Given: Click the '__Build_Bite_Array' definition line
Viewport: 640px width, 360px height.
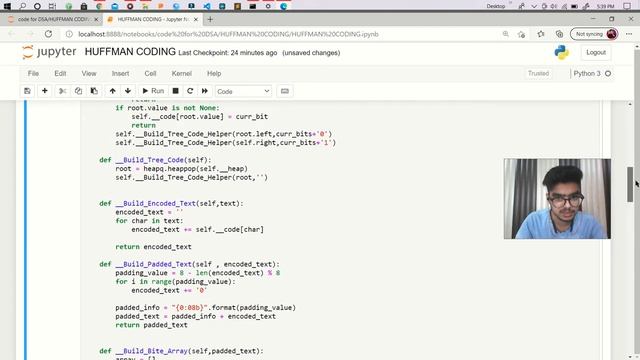Looking at the screenshot, I should pos(181,351).
